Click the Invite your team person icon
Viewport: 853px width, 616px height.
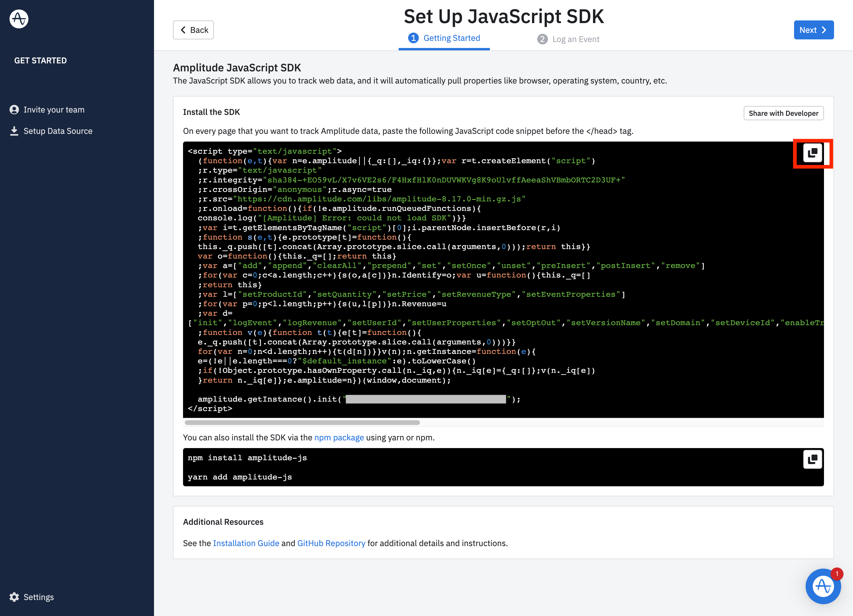[x=14, y=110]
